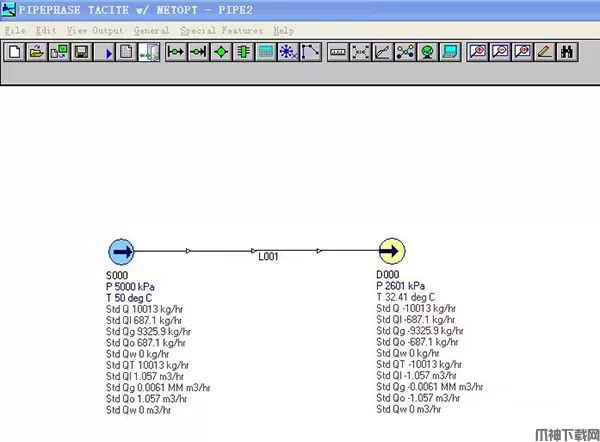Click the D000 node name label

coord(388,275)
